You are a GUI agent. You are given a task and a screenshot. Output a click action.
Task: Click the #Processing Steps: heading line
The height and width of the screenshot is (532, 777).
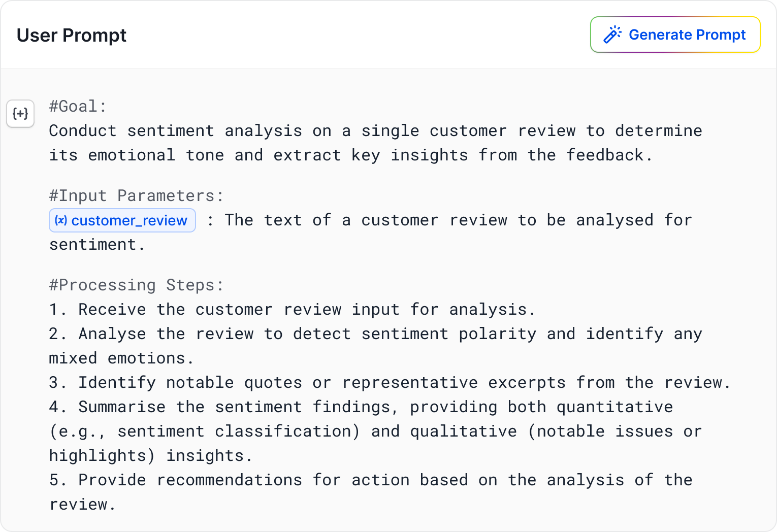[x=136, y=285]
